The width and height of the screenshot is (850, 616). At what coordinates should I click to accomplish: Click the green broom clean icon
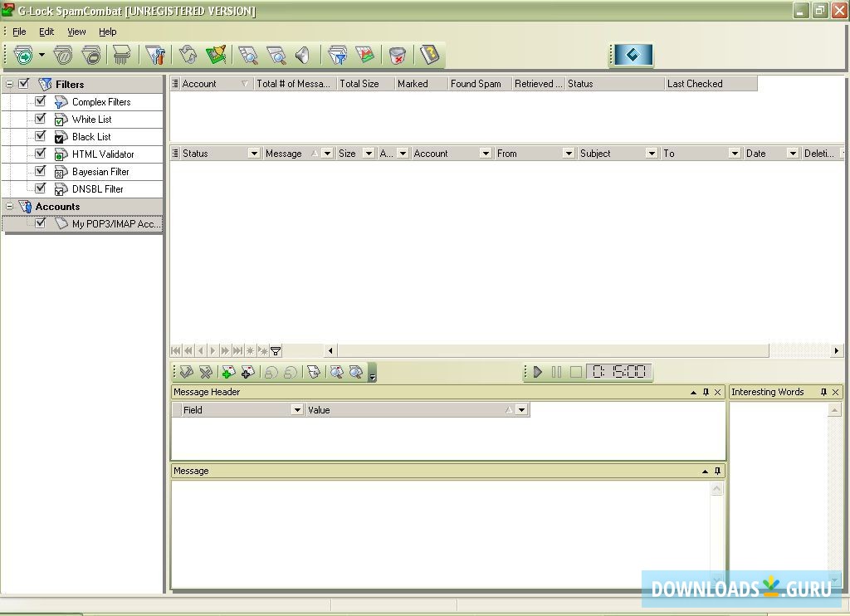(217, 56)
